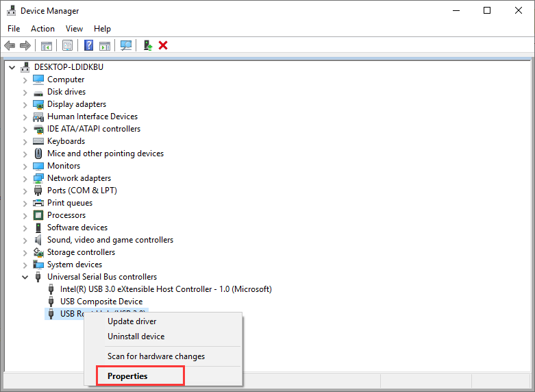Image resolution: width=535 pixels, height=392 pixels.
Task: Expand the Ports (COM & LPT) category
Action: (x=25, y=191)
